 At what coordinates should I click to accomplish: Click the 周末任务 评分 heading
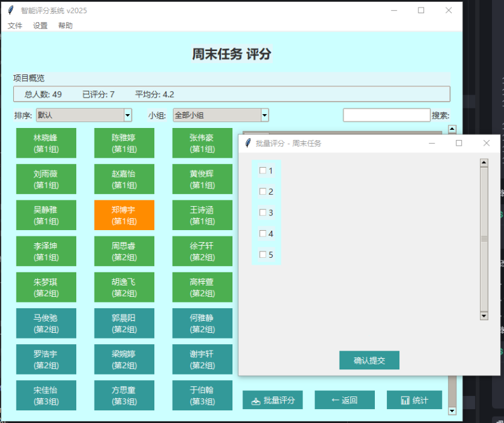[x=232, y=54]
